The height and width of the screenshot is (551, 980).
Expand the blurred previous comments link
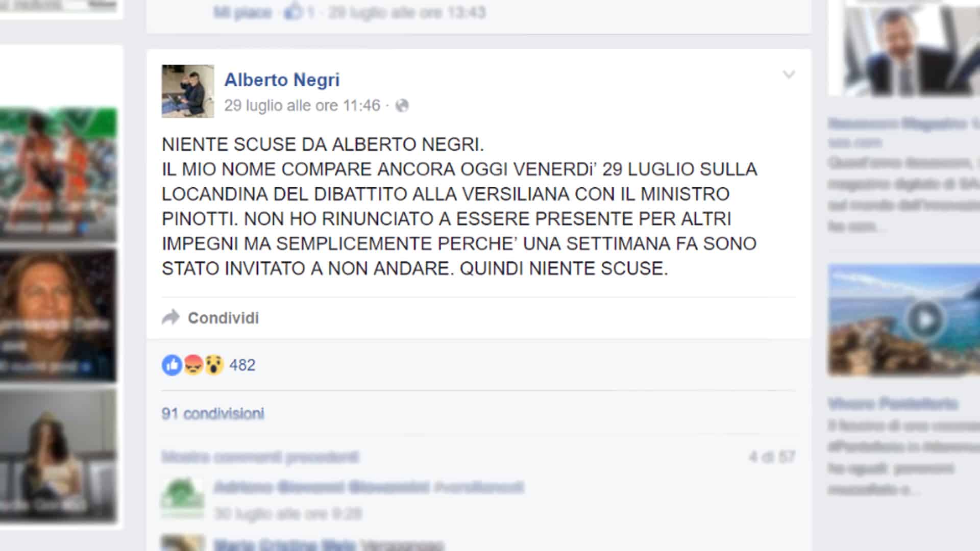tap(260, 457)
